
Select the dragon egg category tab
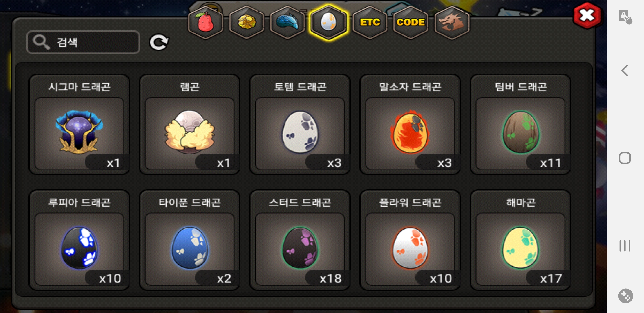click(x=328, y=22)
